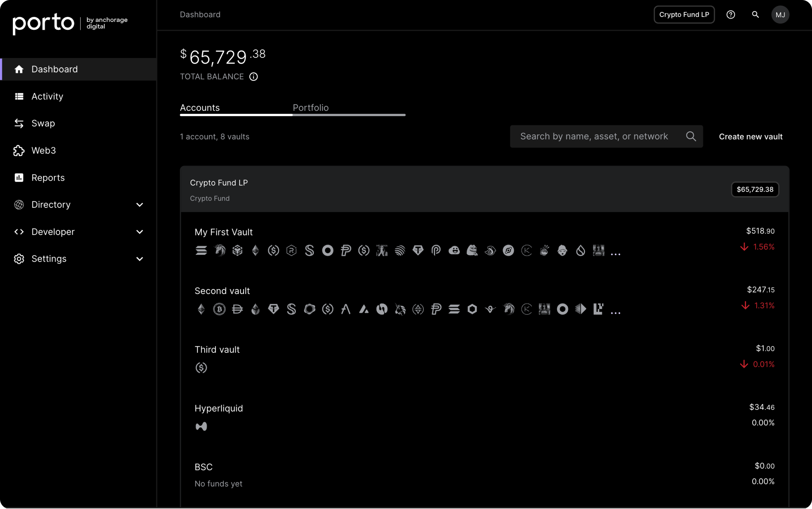
Task: Click the 1.56% change value
Action: point(764,247)
